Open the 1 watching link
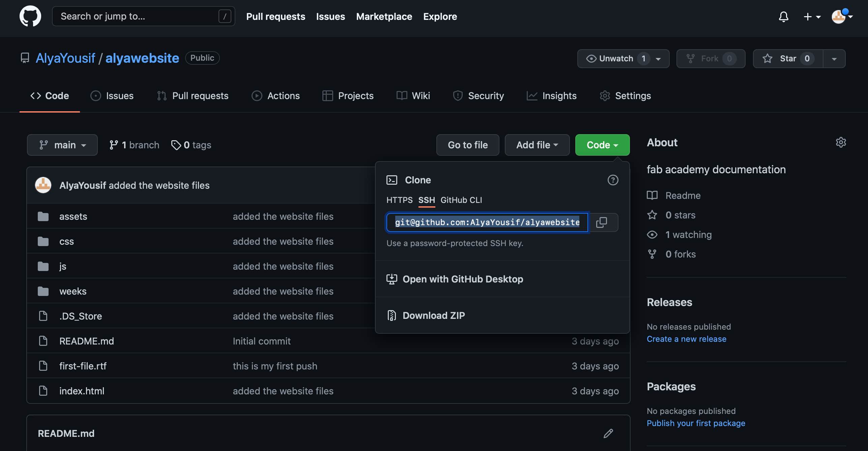 point(679,235)
